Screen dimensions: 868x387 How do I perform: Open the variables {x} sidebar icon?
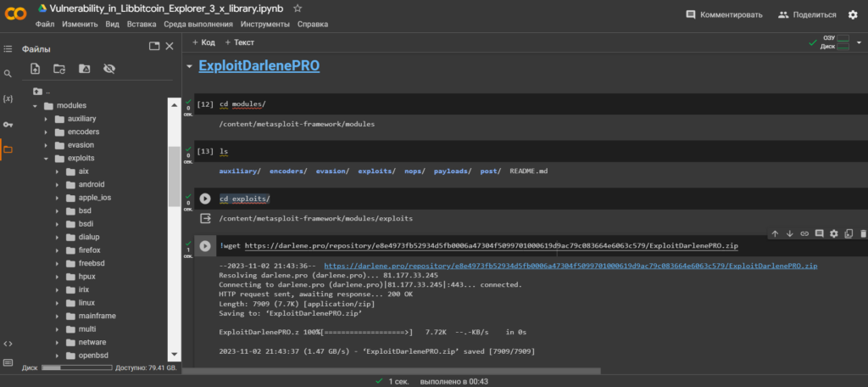pyautogui.click(x=8, y=98)
